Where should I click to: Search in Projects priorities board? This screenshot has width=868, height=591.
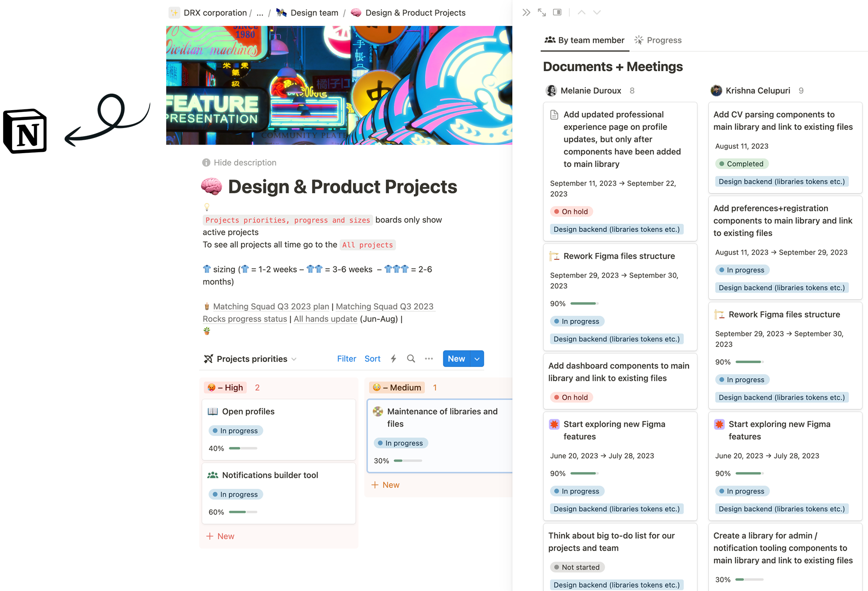point(411,358)
